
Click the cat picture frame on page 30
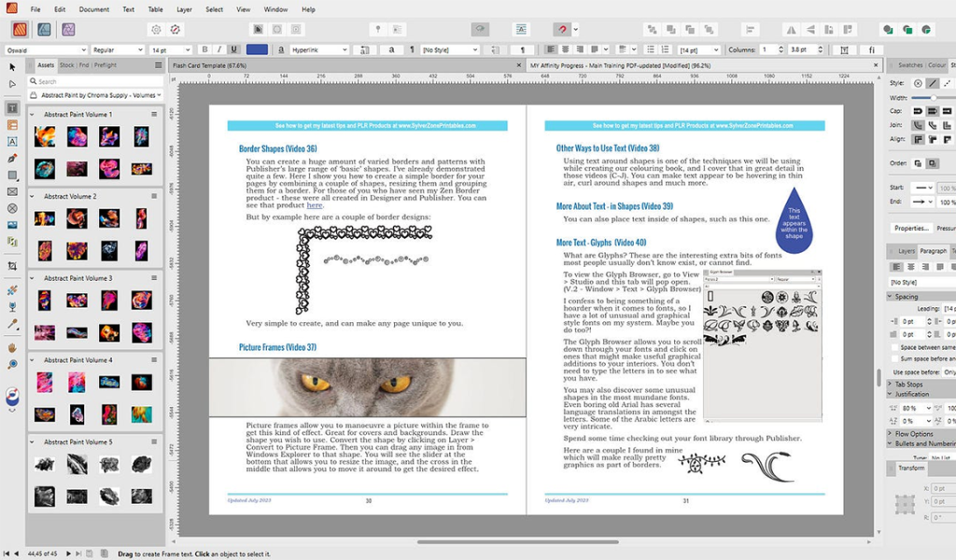pos(368,387)
